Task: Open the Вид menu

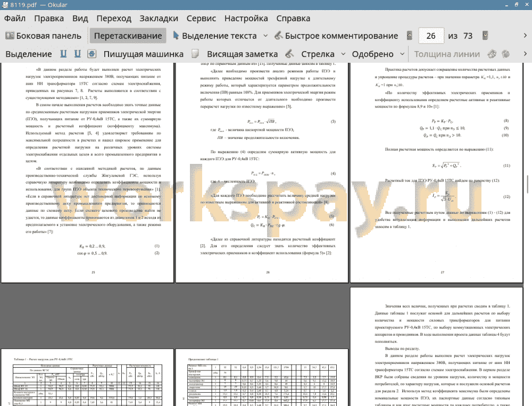Action: pyautogui.click(x=80, y=18)
